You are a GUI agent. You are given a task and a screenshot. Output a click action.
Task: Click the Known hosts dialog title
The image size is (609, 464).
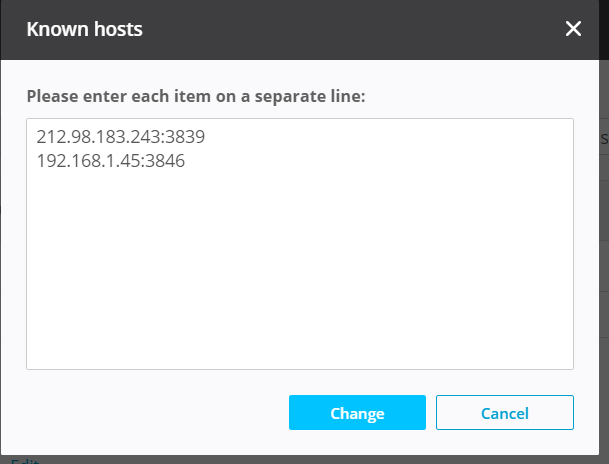84,29
